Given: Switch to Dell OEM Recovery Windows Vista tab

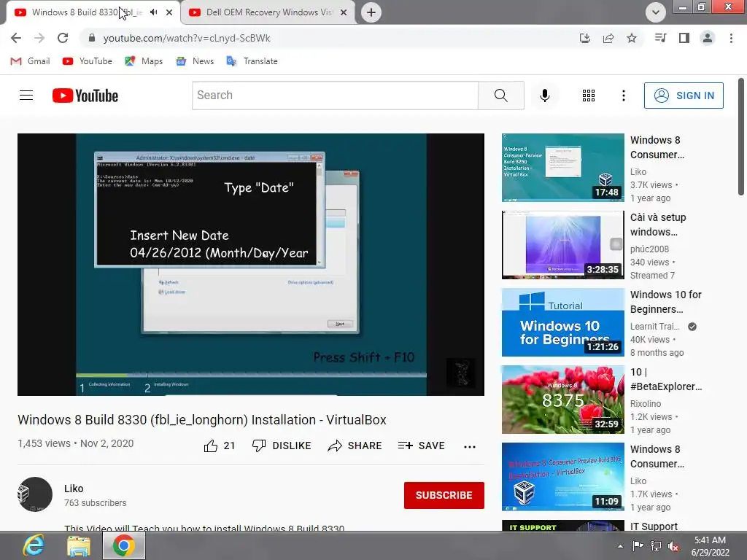Looking at the screenshot, I should click(x=267, y=12).
